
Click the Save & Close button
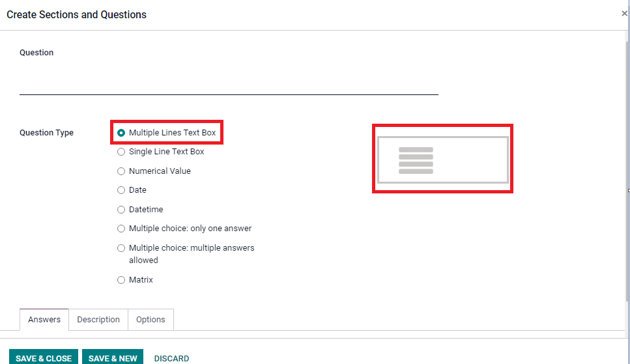[44, 357]
